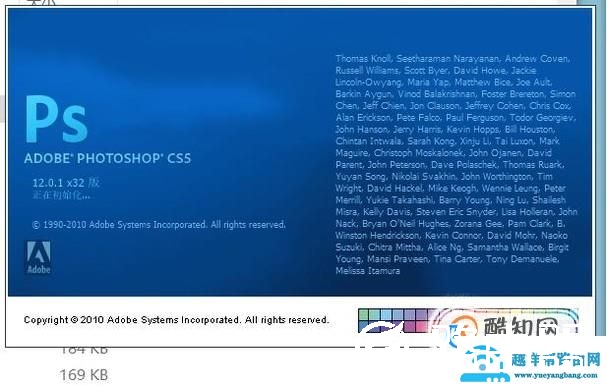Click the "169 KB" size entry in the background window

pos(84,375)
